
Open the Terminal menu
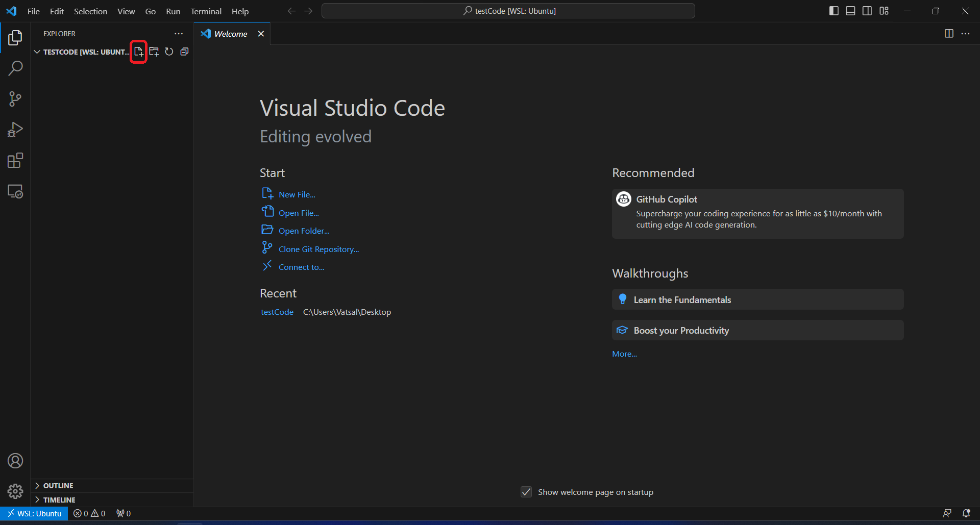click(206, 11)
